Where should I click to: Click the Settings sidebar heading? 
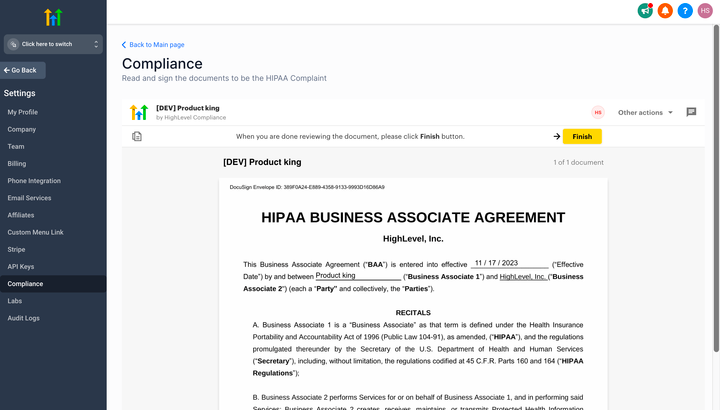pyautogui.click(x=19, y=93)
